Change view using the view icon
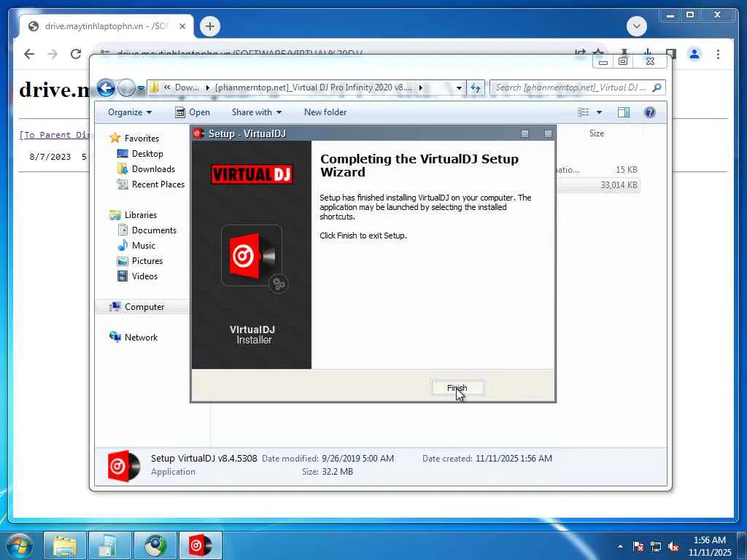Screen dimensions: 747x560 (x=583, y=112)
